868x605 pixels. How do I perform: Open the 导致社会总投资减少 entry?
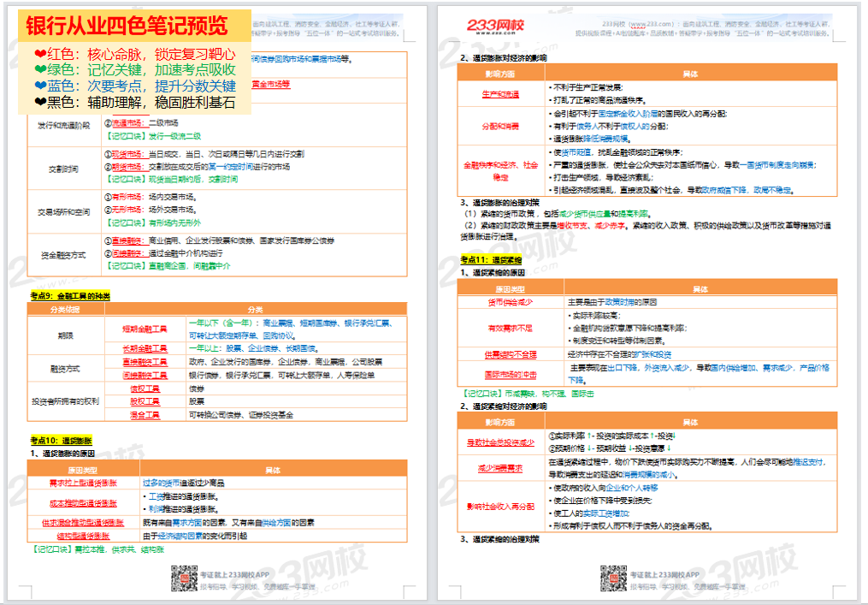click(500, 442)
